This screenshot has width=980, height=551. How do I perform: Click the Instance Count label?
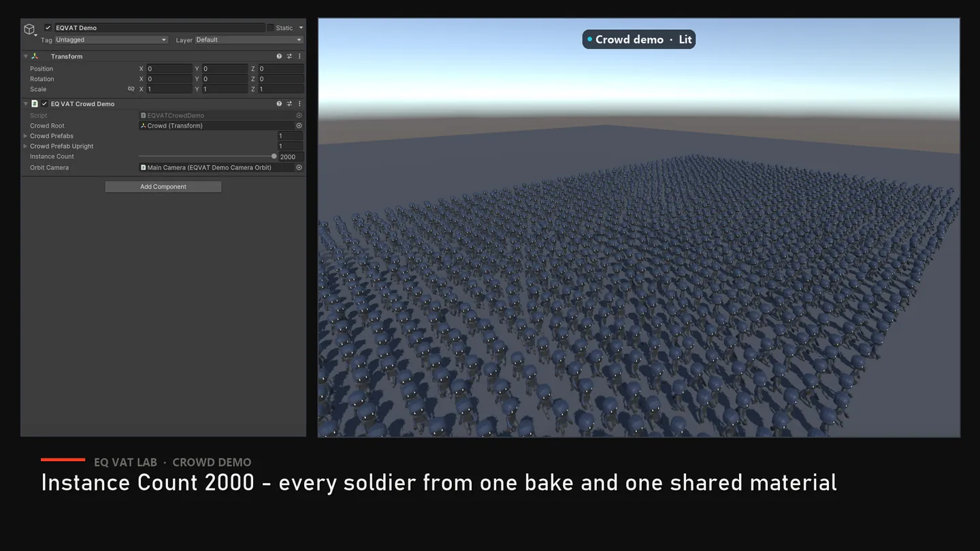[x=52, y=156]
